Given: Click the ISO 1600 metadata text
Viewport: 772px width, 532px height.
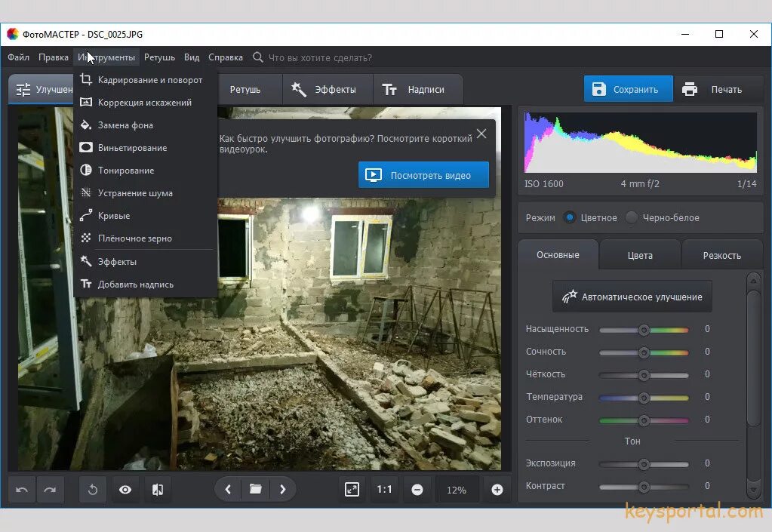Looking at the screenshot, I should click(x=544, y=184).
